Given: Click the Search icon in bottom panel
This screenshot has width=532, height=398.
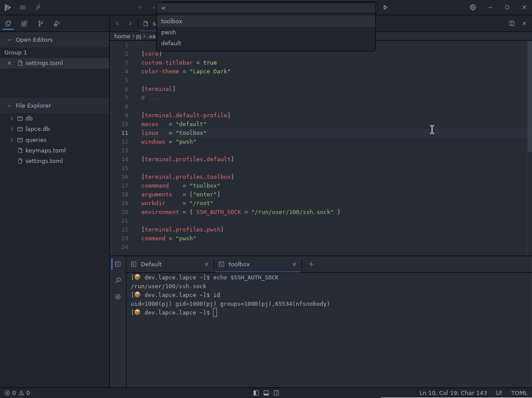Looking at the screenshot, I should 118,280.
